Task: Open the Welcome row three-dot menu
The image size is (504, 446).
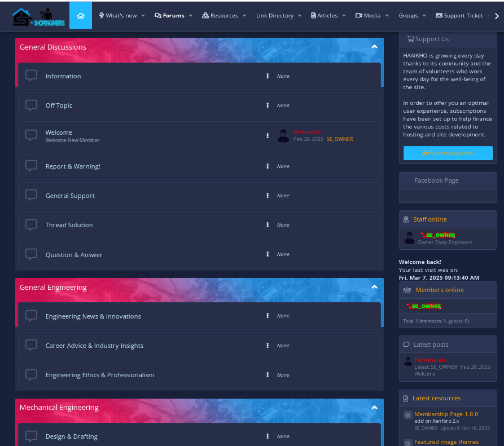Action: 268,135
